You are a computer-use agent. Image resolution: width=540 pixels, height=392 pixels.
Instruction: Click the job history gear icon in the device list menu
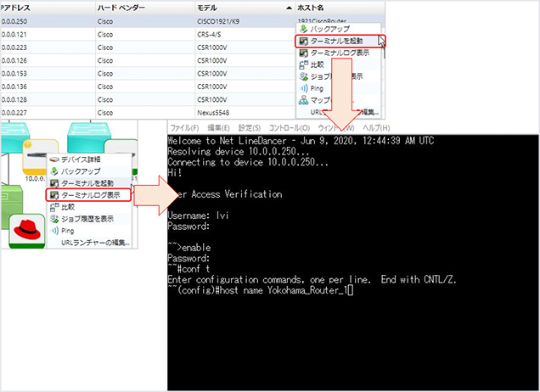coord(303,76)
